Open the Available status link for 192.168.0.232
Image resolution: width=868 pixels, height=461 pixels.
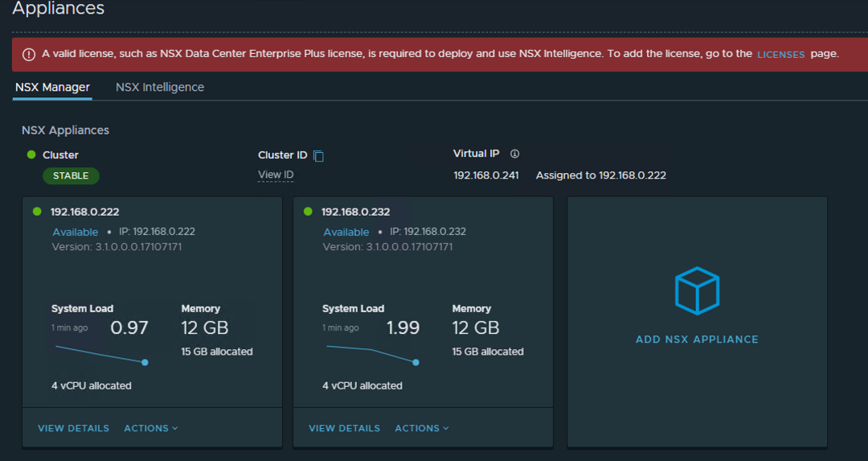346,232
